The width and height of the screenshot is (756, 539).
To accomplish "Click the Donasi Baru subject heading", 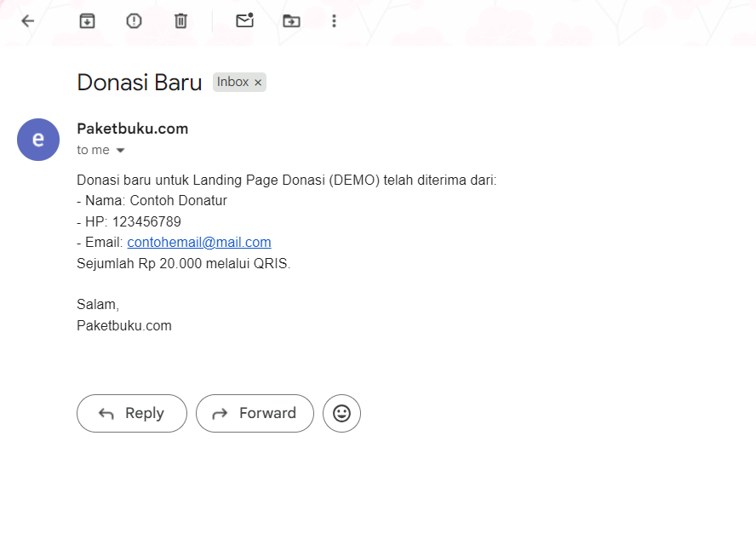I will point(140,83).
